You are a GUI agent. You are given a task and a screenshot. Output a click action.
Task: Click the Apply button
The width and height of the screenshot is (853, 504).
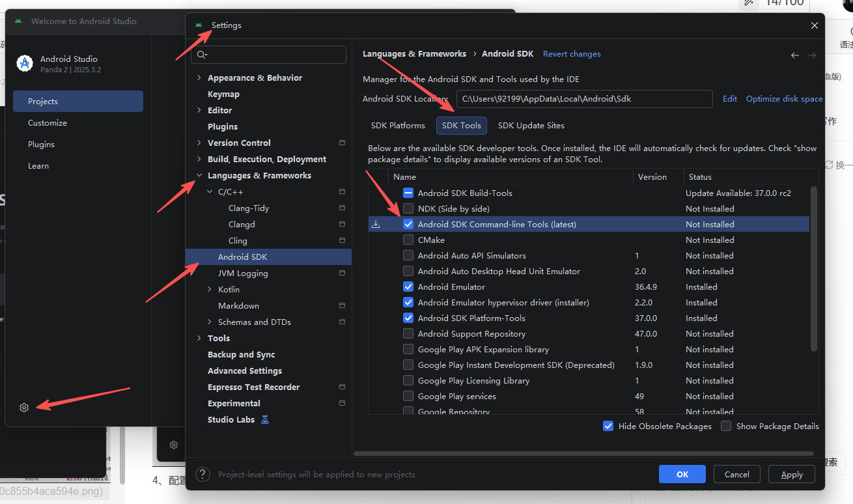[x=792, y=475]
